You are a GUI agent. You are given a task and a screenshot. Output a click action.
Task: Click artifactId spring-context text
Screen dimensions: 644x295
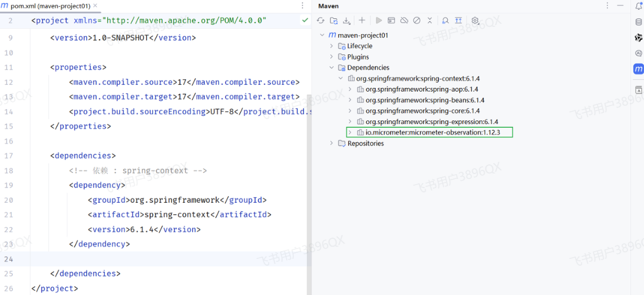point(177,215)
